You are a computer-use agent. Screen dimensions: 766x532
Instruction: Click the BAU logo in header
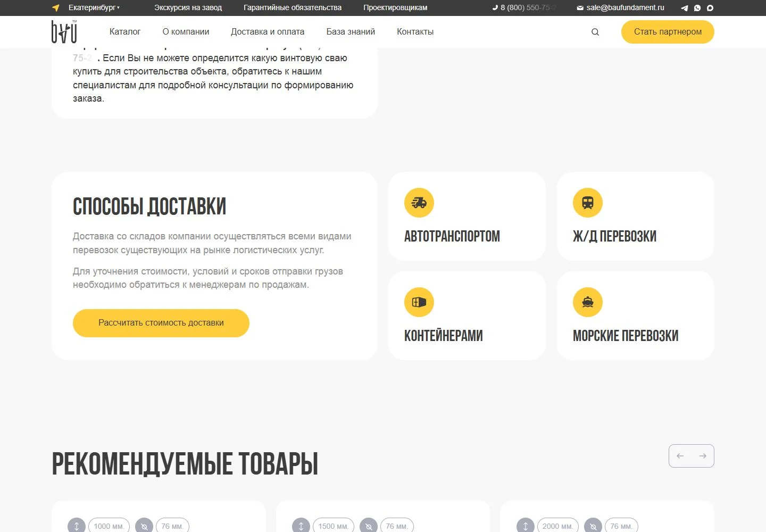pos(64,31)
